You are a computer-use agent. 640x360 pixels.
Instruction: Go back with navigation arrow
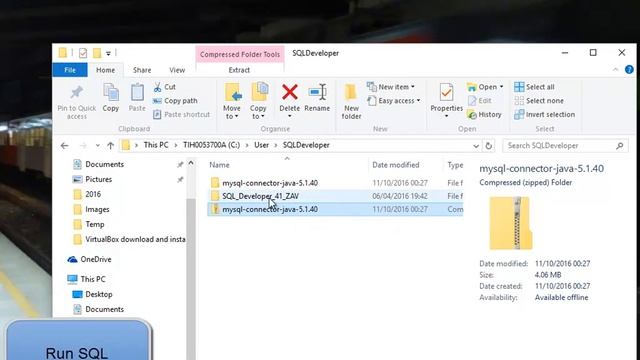coord(64,146)
